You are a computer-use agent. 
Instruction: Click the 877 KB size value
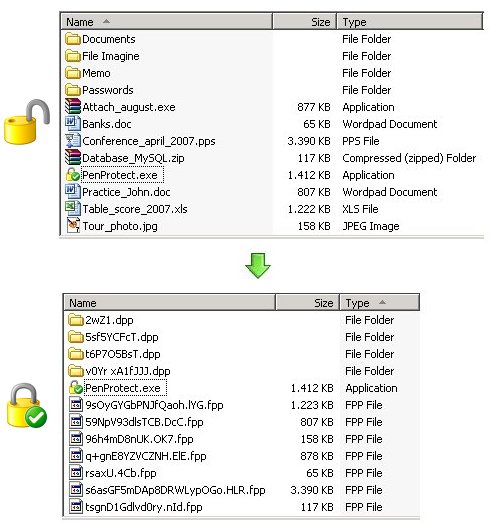click(314, 107)
